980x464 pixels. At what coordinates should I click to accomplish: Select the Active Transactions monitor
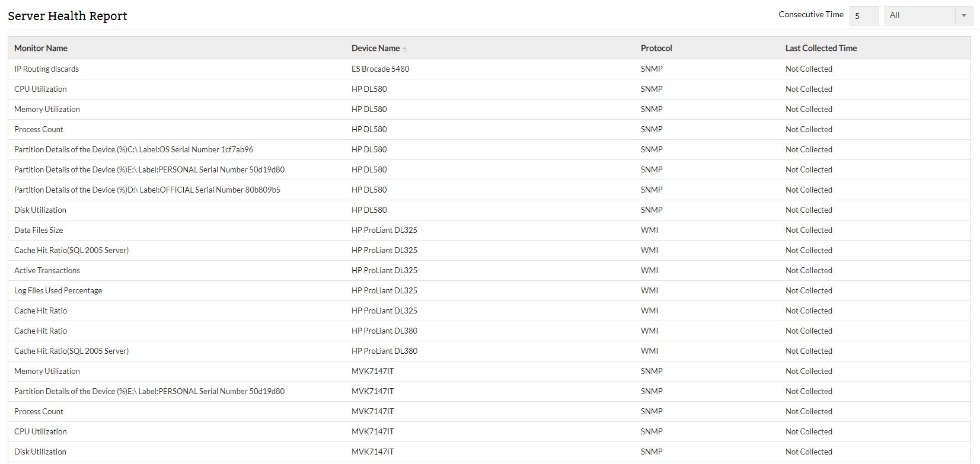tap(47, 270)
